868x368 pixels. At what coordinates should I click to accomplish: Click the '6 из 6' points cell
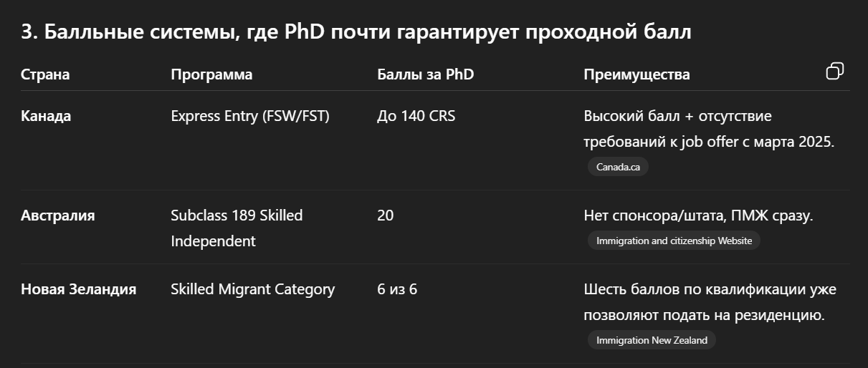click(x=397, y=289)
